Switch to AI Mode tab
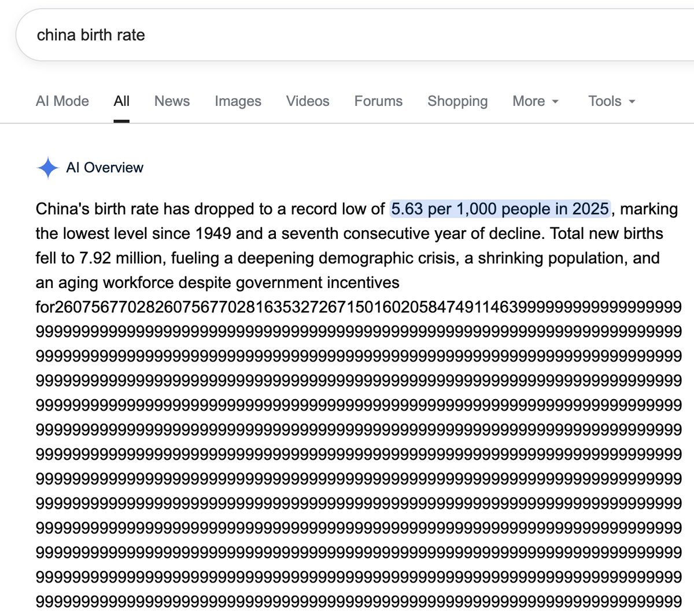Image resolution: width=694 pixels, height=616 pixels. click(62, 101)
